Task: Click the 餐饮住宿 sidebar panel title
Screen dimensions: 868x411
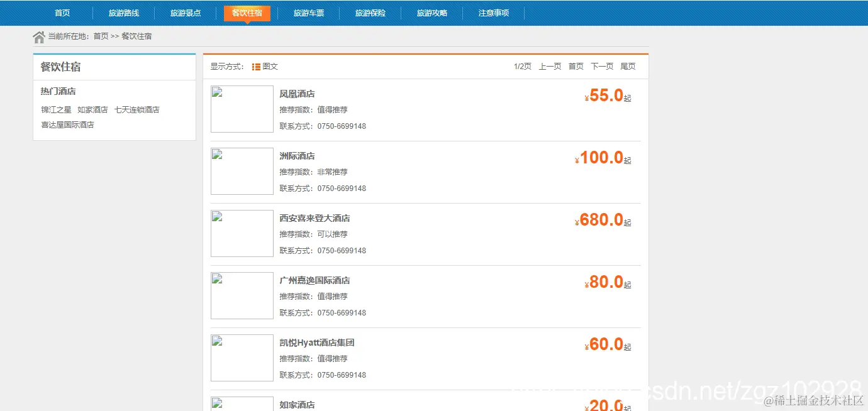Action: click(61, 67)
